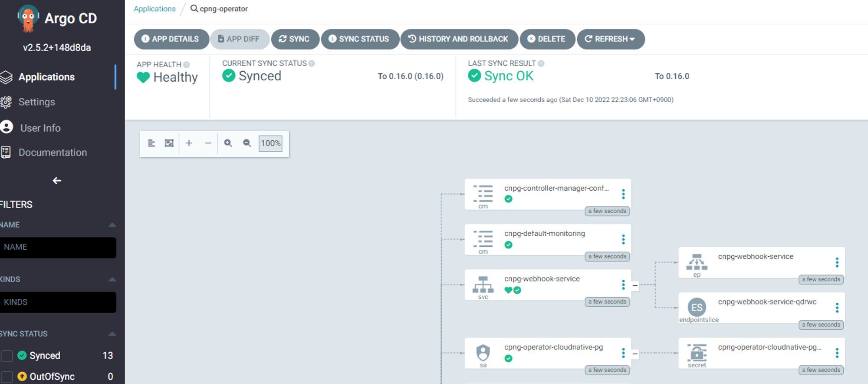Select the cnpg-controller-manager-conf configmap icon
This screenshot has height=384, width=868.
click(483, 194)
